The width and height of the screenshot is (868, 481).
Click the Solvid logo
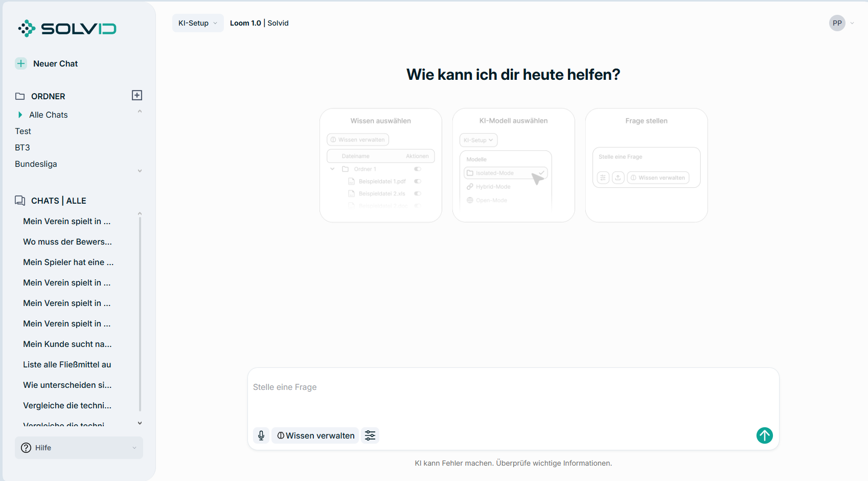[66, 28]
